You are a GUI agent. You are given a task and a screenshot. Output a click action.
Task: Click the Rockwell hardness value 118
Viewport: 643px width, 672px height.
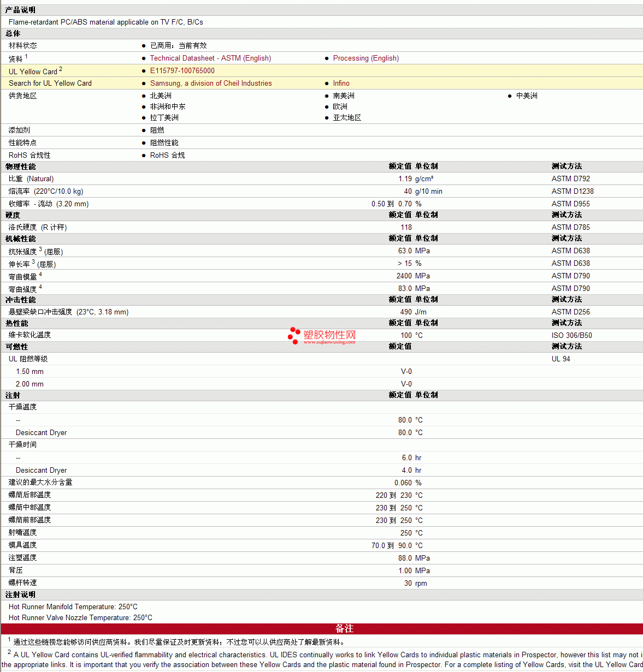pos(406,227)
